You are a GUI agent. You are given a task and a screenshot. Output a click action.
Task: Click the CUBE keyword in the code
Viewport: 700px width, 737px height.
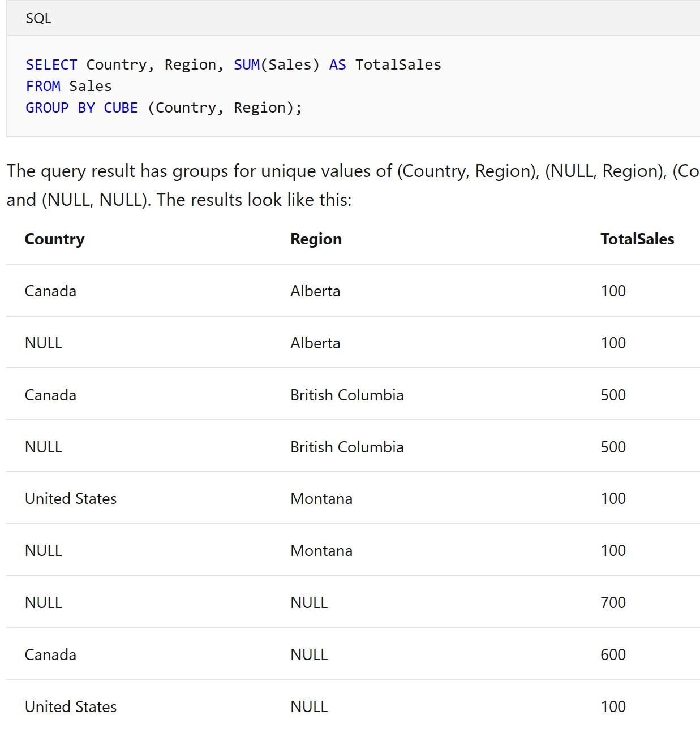(x=121, y=107)
